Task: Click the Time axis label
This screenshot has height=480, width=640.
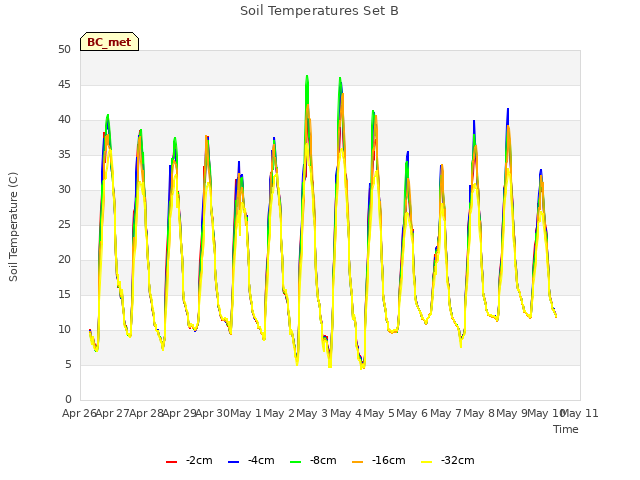Action: [566, 429]
